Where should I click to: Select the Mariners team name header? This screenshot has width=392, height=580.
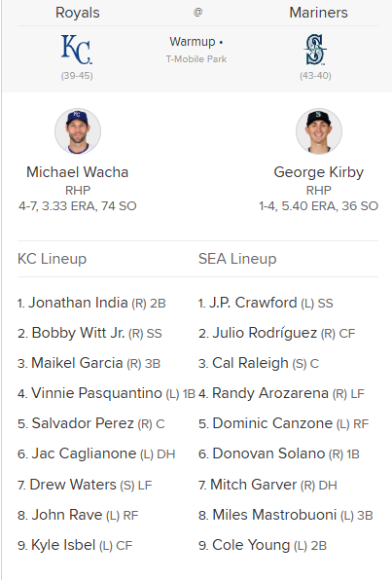pos(318,13)
